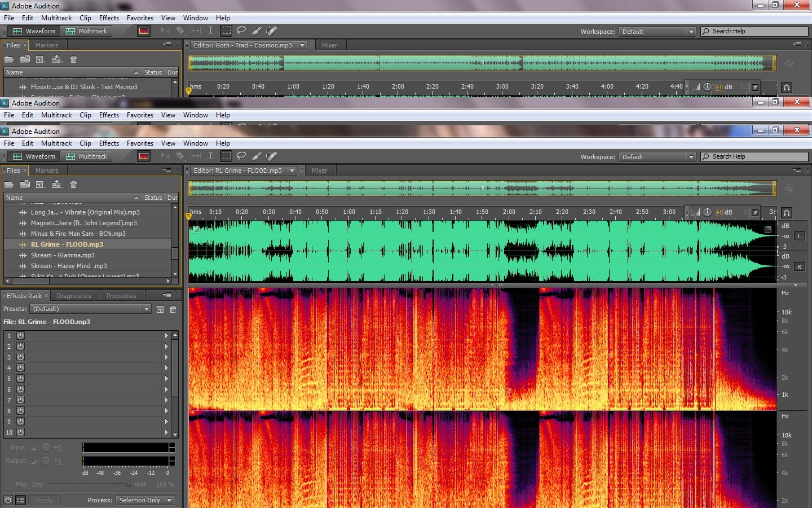Delete preset using Effects Rack trash icon
The width and height of the screenshot is (812, 508).
173,309
